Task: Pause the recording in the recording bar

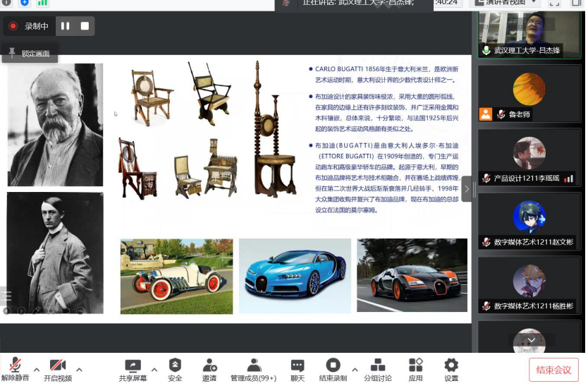Action: [x=65, y=26]
